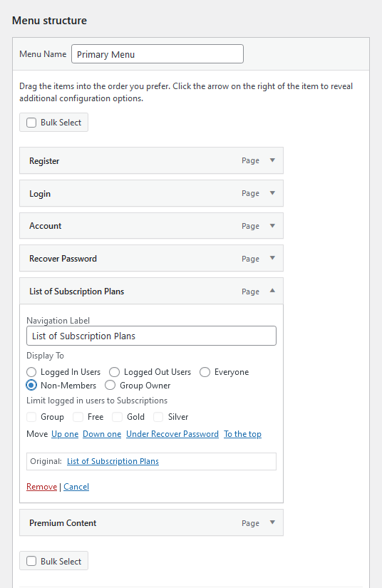Image resolution: width=382 pixels, height=588 pixels.
Task: Select the Logged Out Users radio button
Action: point(114,372)
